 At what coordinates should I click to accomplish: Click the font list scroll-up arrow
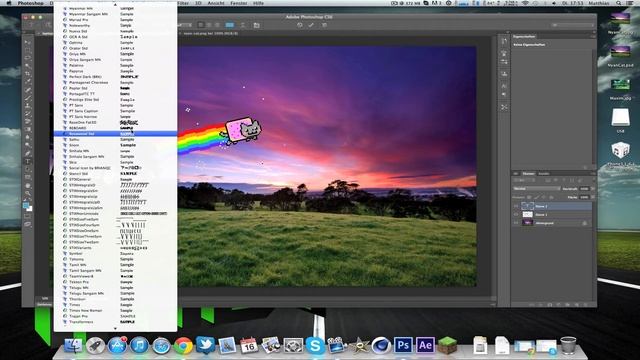coord(115,4)
